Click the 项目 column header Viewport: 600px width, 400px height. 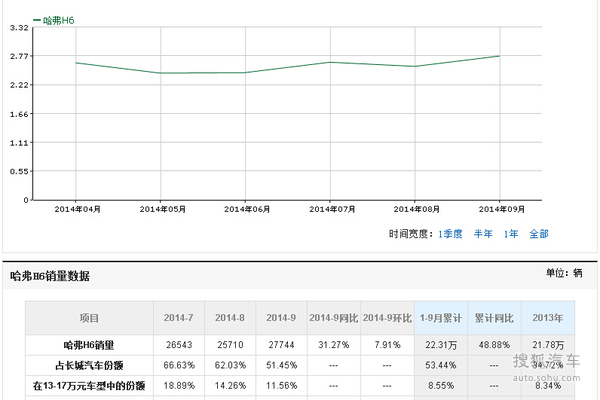[x=89, y=318]
